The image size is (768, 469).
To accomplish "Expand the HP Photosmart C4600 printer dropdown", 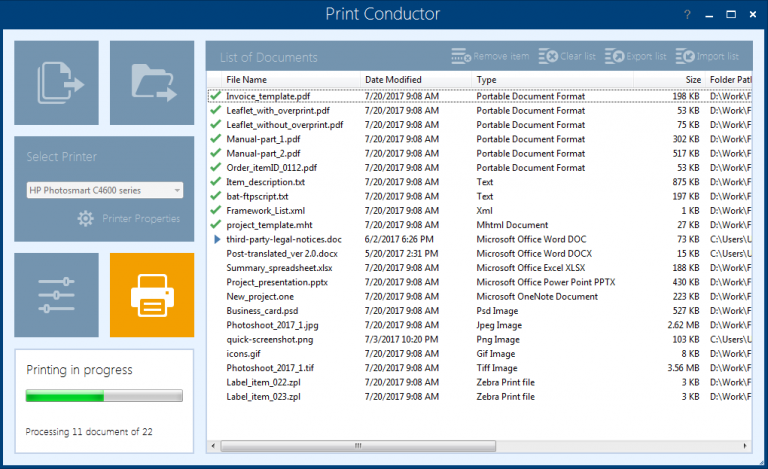I will pyautogui.click(x=105, y=190).
